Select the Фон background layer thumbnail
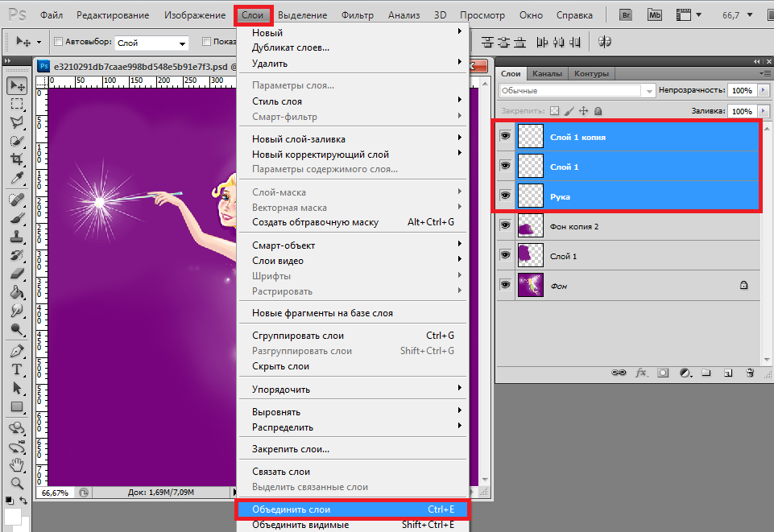This screenshot has width=774, height=532. click(x=532, y=285)
